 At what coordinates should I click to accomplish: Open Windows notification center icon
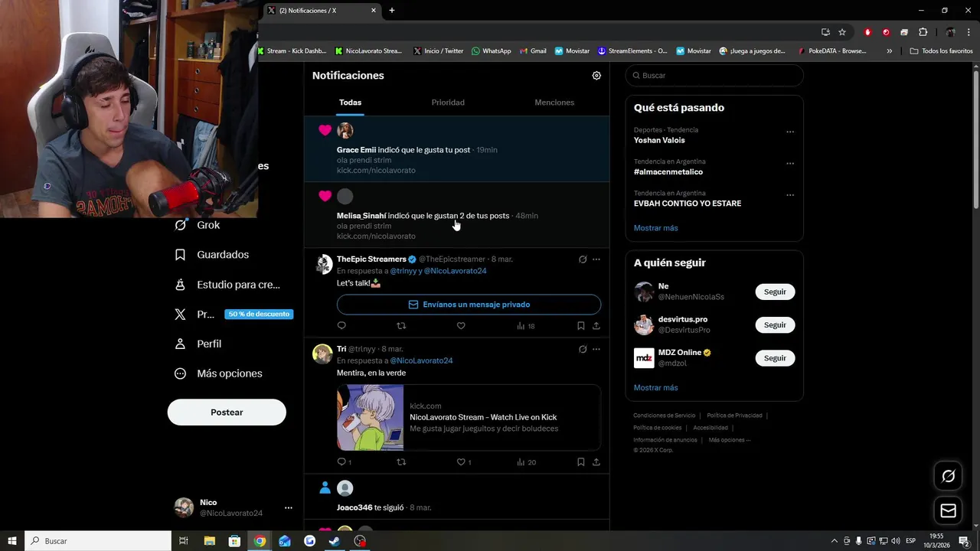coord(964,541)
